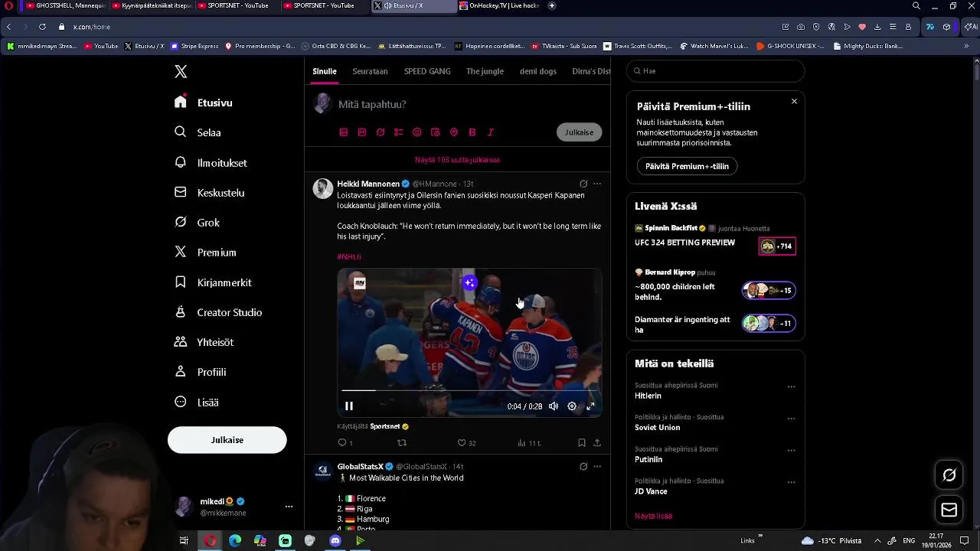This screenshot has height=551, width=980.
Task: Open options for Soviet Union trend
Action: [792, 419]
